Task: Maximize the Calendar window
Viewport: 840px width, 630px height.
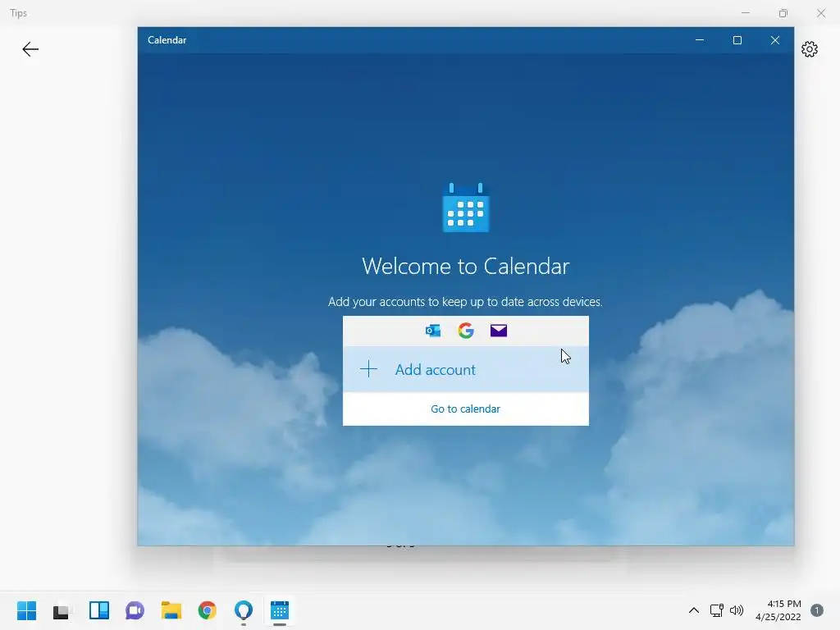Action: coord(737,40)
